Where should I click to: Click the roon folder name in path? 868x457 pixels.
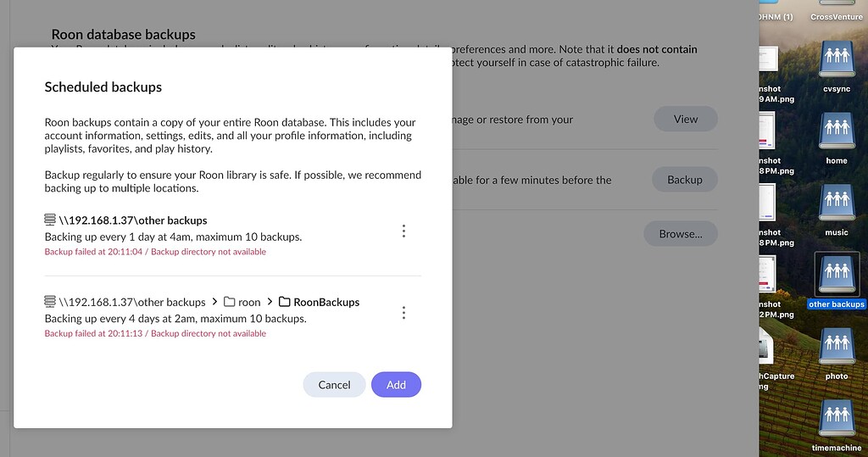(x=249, y=303)
